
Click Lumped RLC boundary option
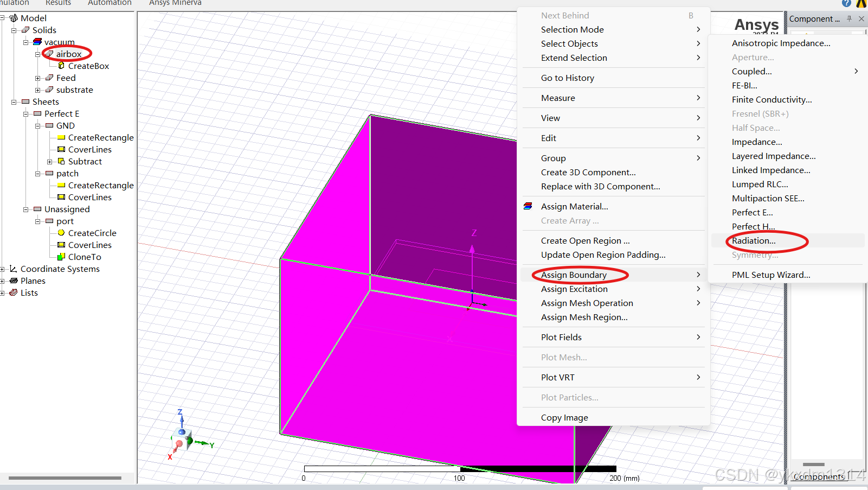[787, 184]
